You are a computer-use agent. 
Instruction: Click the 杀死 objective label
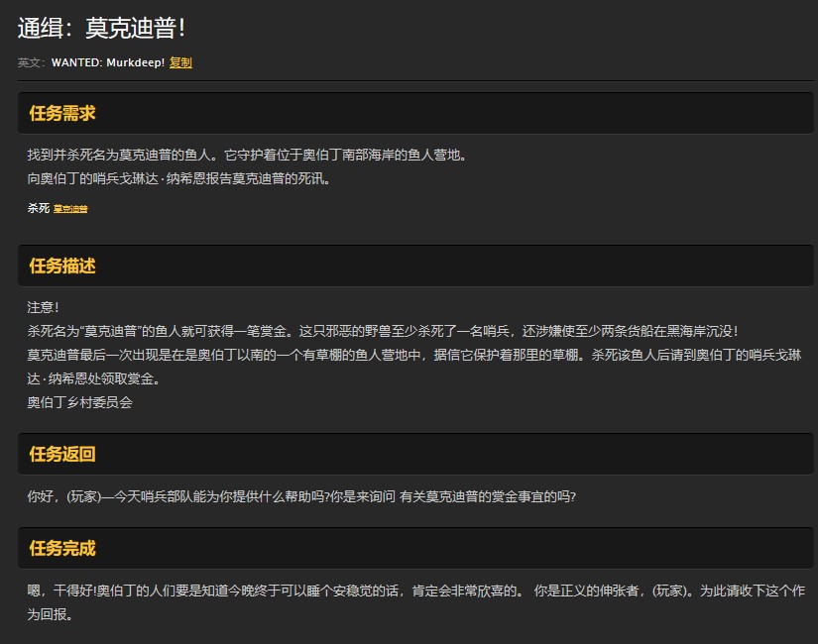click(x=37, y=209)
